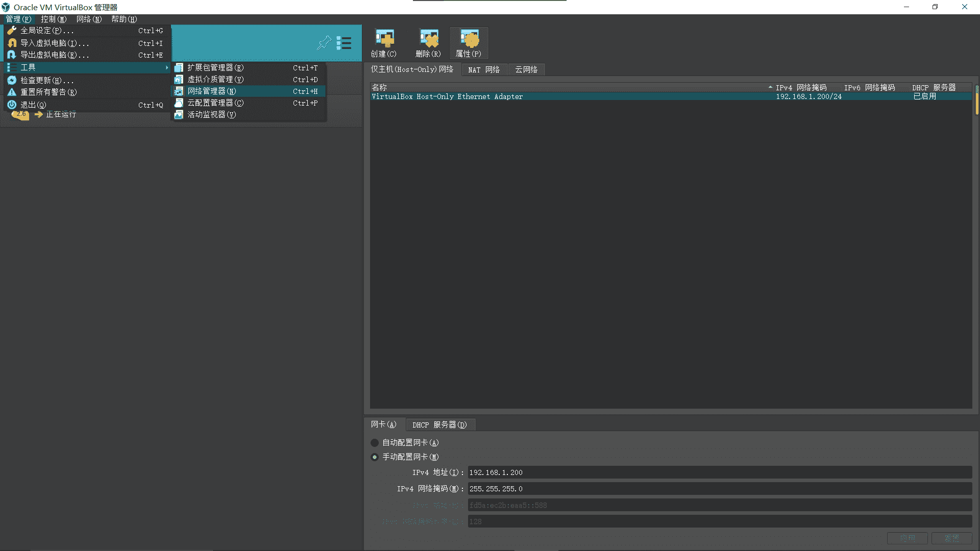Click the Apply button at bottom right

907,538
